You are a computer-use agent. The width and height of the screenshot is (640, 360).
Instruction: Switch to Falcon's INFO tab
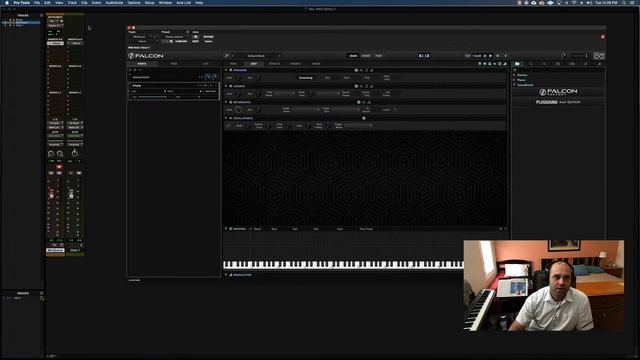[x=233, y=64]
